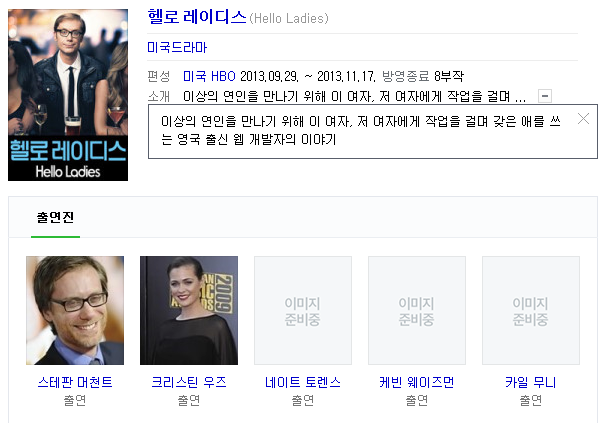615x423 pixels.
Task: Collapse the synopsis using the minus icon
Action: tap(545, 96)
